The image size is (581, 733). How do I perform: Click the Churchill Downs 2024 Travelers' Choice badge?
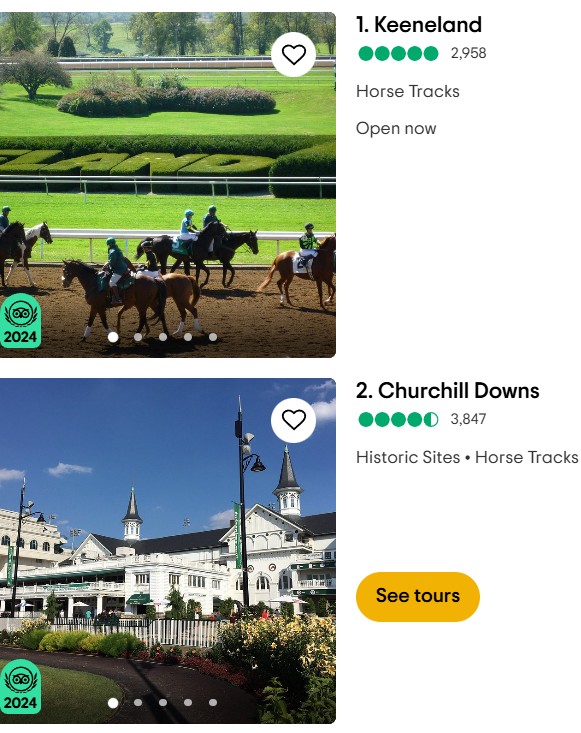pos(20,687)
